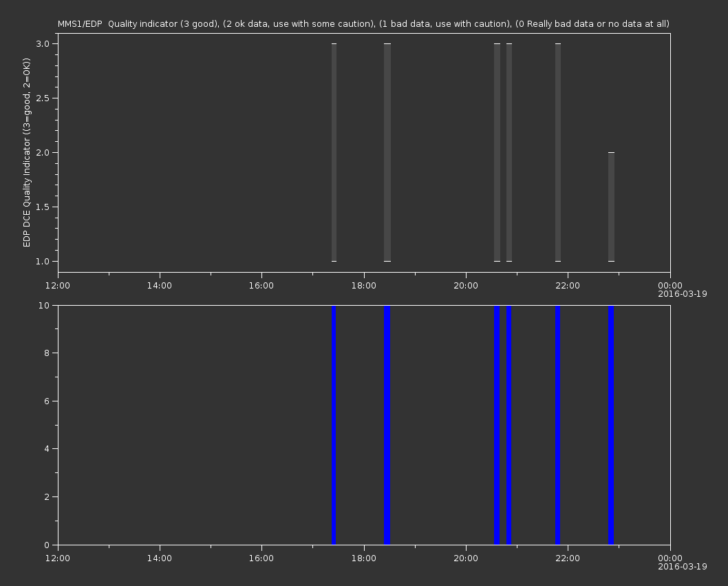Click the EDP DCE Quality Indicator y-axis label
This screenshot has height=586, width=728.
pos(28,153)
